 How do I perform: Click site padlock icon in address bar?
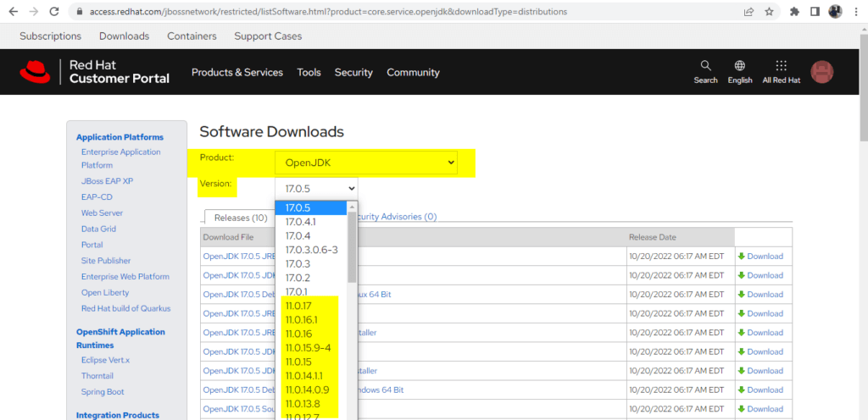pyautogui.click(x=78, y=11)
